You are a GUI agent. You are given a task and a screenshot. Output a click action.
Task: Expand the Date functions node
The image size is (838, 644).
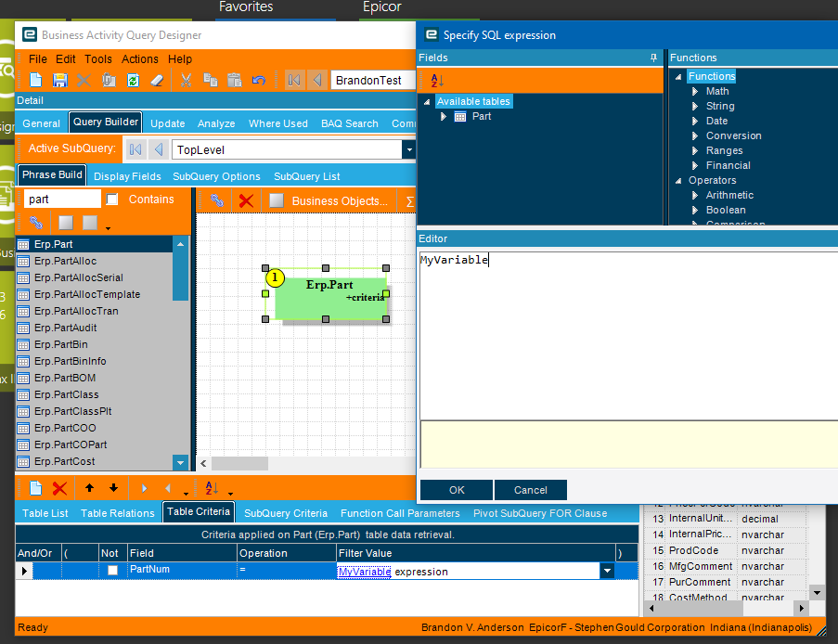[x=695, y=122]
